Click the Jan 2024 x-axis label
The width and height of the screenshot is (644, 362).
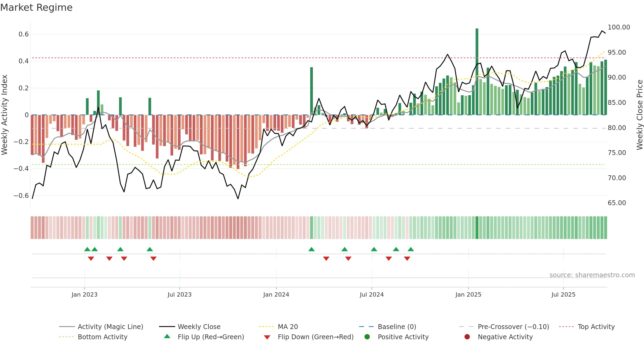point(276,294)
